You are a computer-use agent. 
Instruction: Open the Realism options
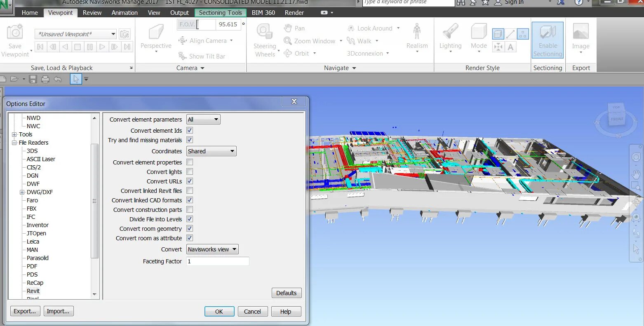pos(417,38)
